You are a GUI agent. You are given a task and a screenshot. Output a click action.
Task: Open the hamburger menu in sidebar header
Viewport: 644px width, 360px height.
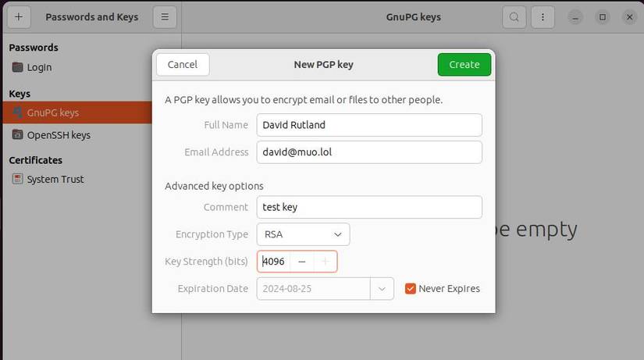click(x=164, y=16)
